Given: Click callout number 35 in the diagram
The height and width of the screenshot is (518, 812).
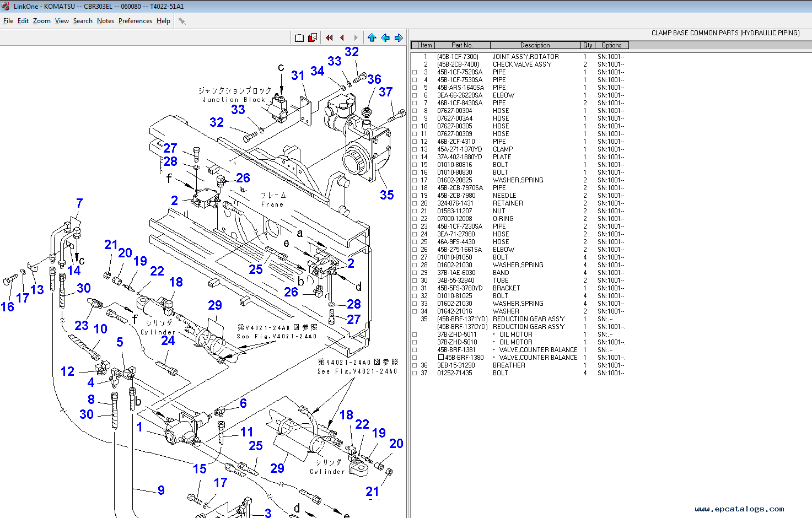Looking at the screenshot, I should [386, 195].
